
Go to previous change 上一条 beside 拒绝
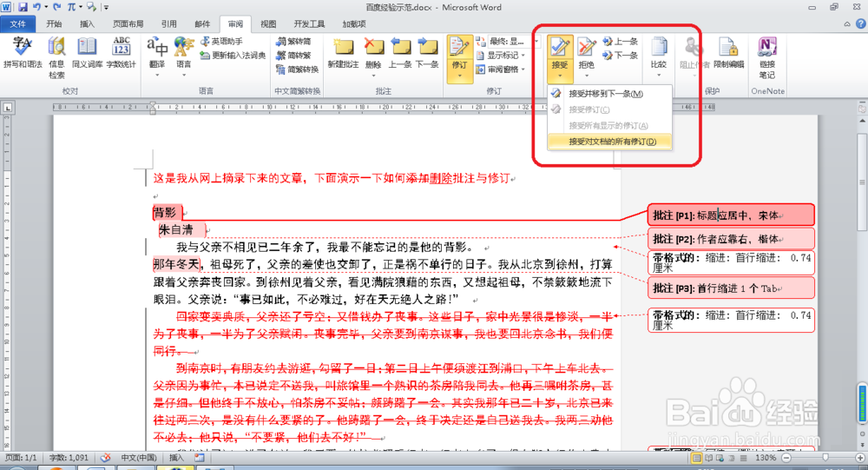coord(620,41)
